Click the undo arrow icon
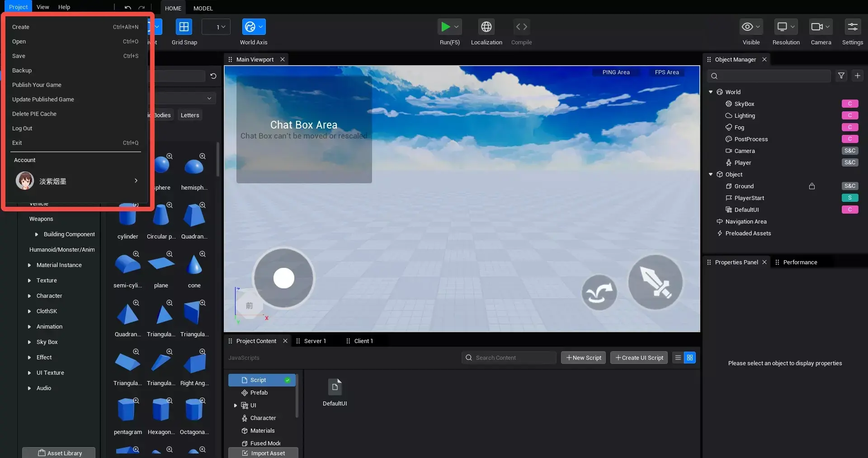Image resolution: width=868 pixels, height=458 pixels. tap(128, 8)
